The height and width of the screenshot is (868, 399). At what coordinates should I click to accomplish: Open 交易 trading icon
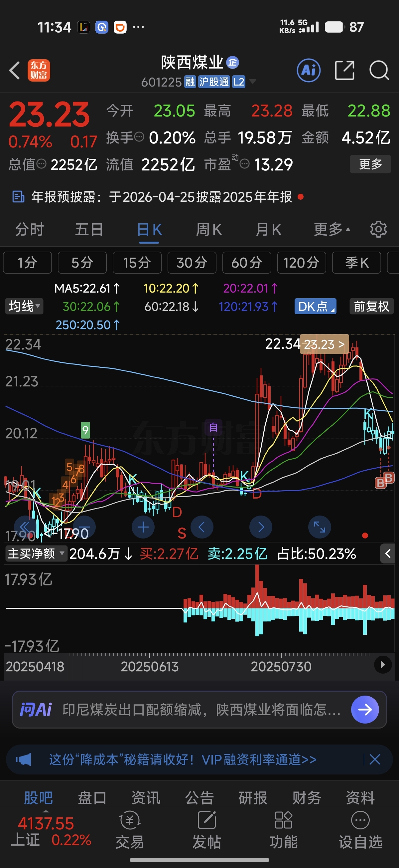pyautogui.click(x=130, y=830)
